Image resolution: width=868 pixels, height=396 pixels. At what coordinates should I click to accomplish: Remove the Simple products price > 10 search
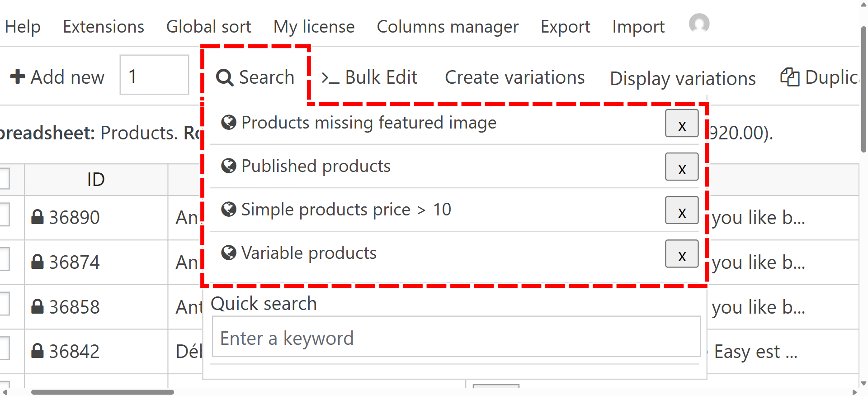[x=682, y=210]
